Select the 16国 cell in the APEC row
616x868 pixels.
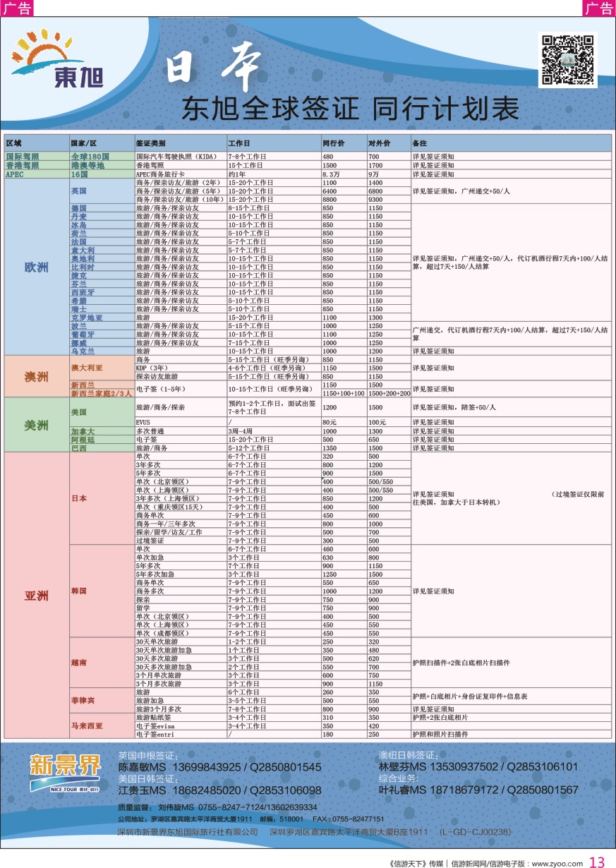[102, 174]
